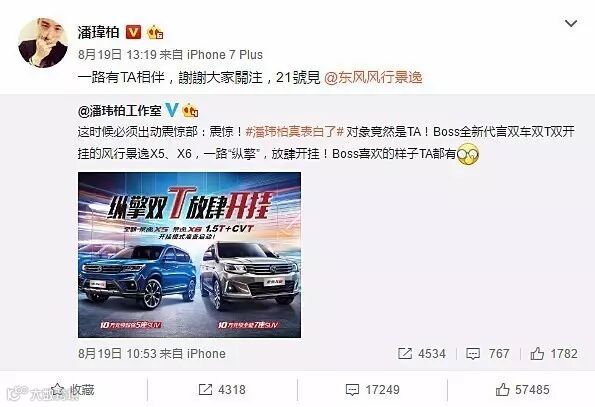This screenshot has height=407, width=595.
Task: Open the #潘玮柏真表白了# hashtag topic
Action: [294, 132]
